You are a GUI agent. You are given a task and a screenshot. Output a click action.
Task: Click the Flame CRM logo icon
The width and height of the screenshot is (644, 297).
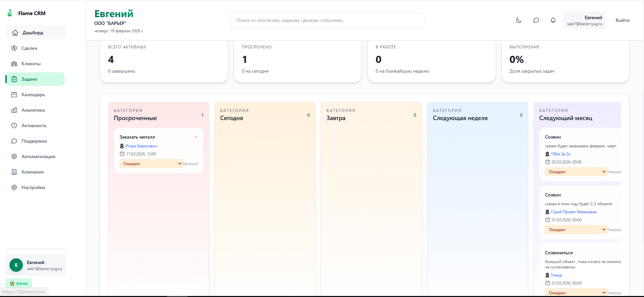tap(10, 13)
